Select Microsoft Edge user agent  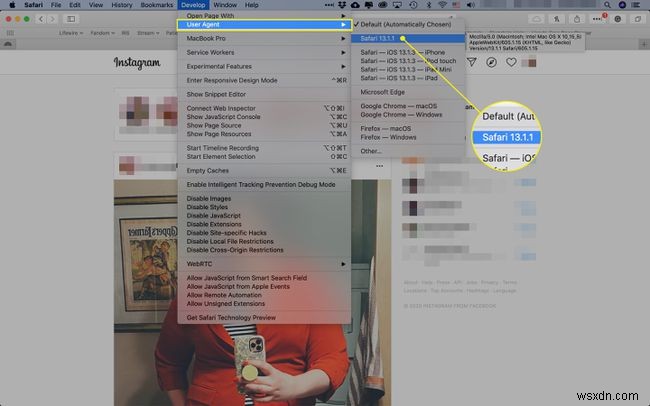tap(408, 92)
